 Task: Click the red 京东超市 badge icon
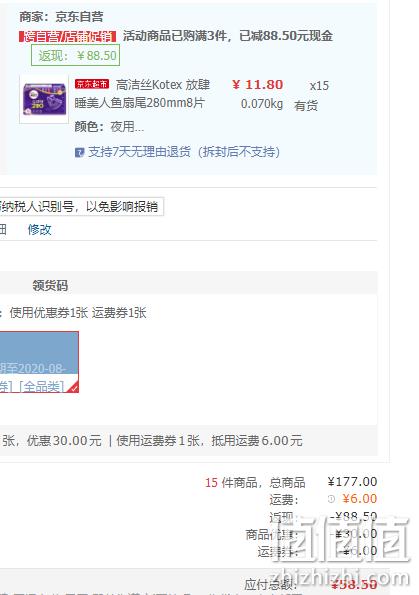(92, 84)
